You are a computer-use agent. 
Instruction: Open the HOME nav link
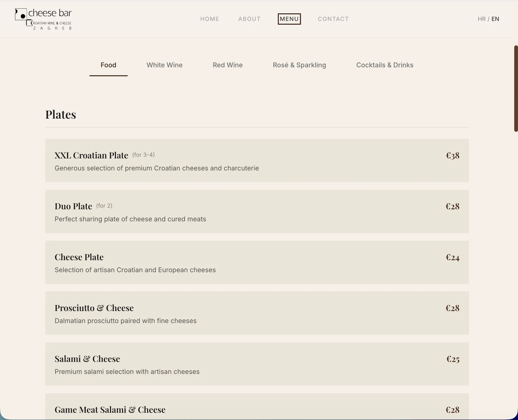(210, 19)
